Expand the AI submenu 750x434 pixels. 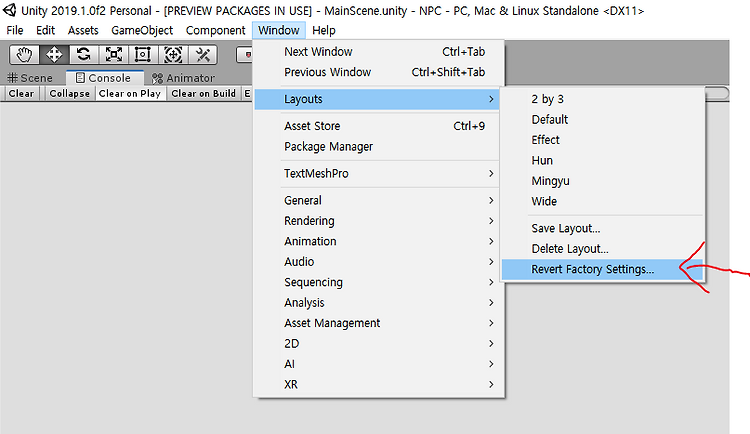(x=377, y=364)
